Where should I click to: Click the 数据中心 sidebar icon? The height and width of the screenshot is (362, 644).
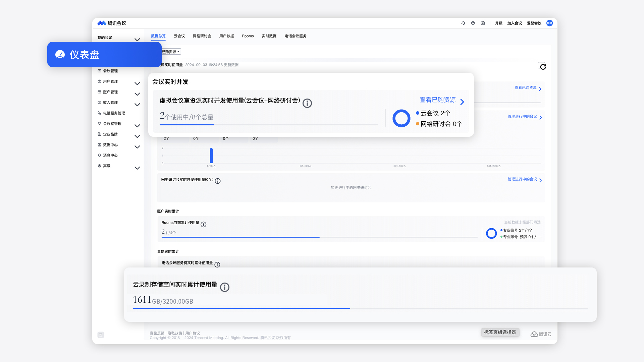coord(99,145)
